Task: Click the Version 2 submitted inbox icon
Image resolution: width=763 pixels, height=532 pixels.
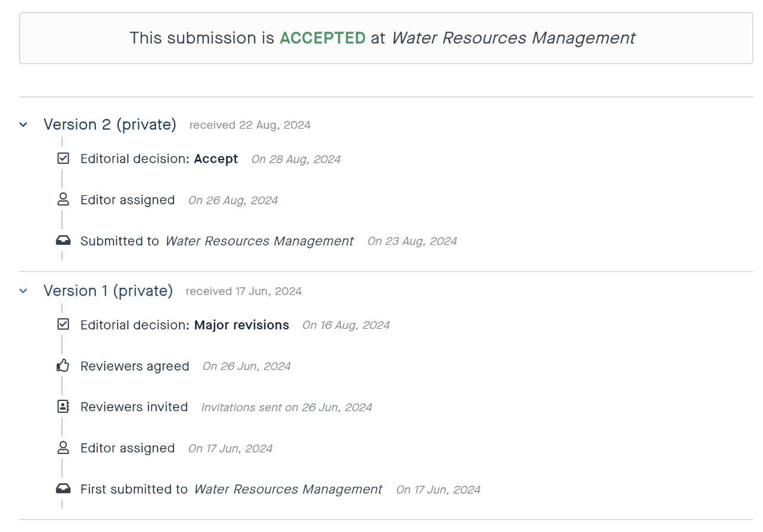Action: point(63,241)
